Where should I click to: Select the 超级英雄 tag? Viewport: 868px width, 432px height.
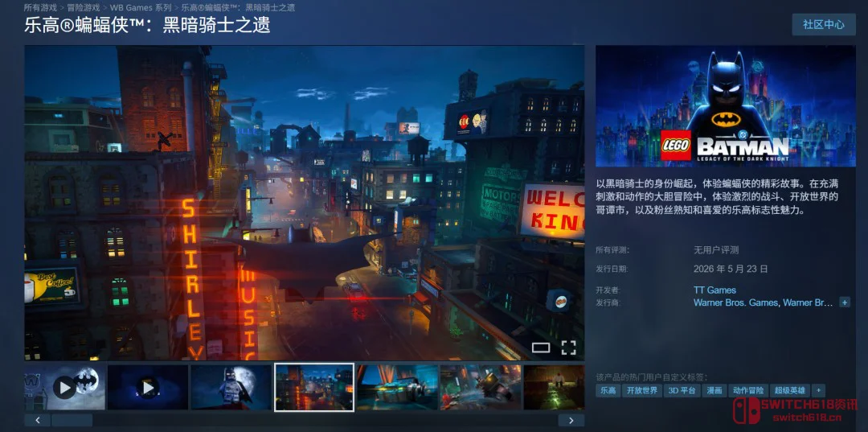click(x=790, y=390)
